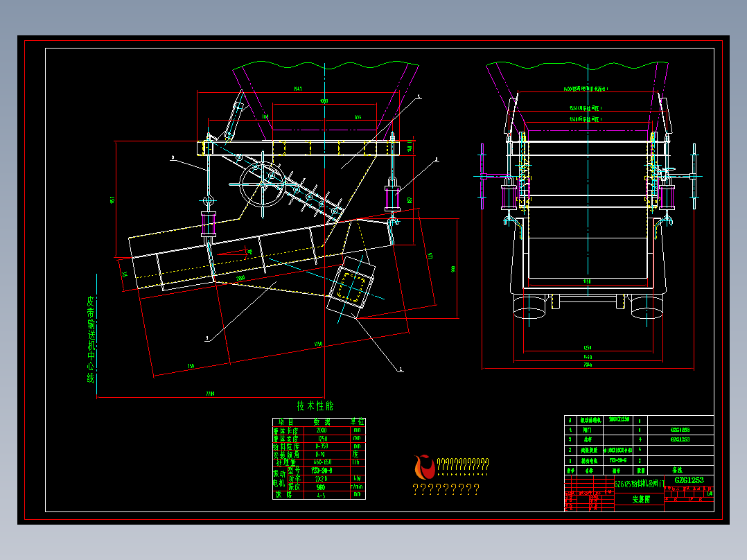Screen dimensions: 747x560
Task: Click the 安装图 text in title block
Action: [641, 500]
